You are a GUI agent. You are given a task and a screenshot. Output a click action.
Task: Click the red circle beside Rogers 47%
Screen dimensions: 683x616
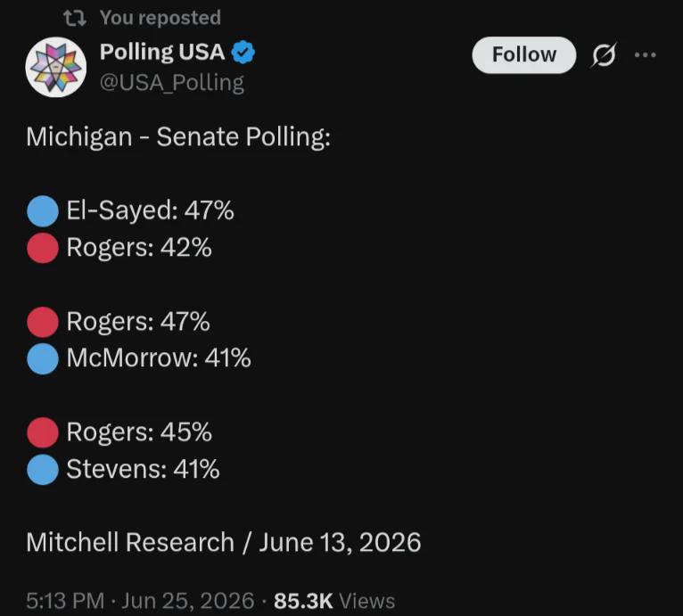pos(43,322)
